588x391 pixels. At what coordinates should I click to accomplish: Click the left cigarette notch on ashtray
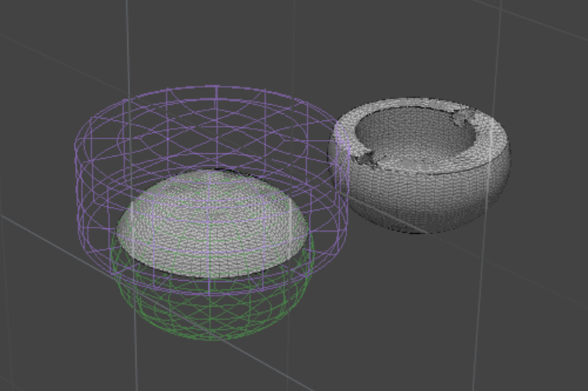coord(364,160)
